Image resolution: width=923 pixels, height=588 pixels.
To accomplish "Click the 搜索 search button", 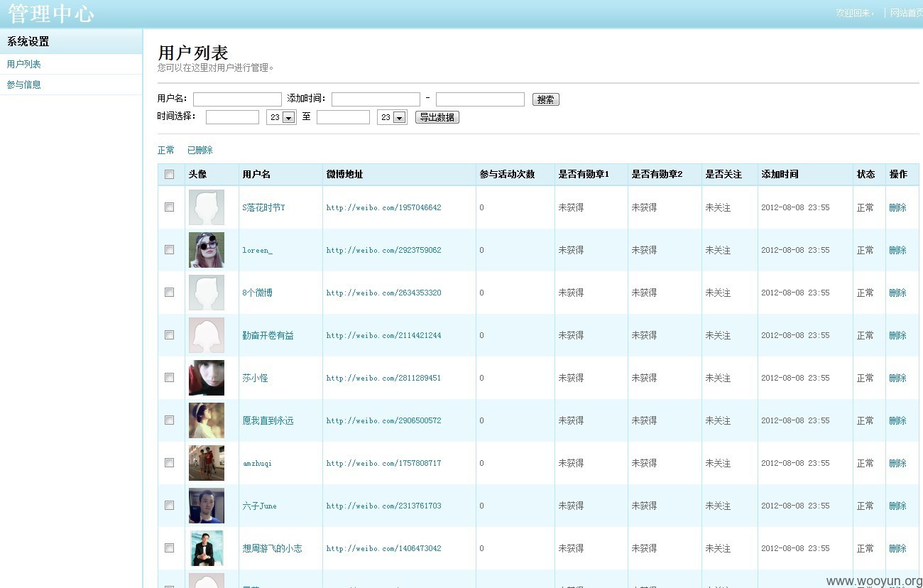I will point(546,99).
